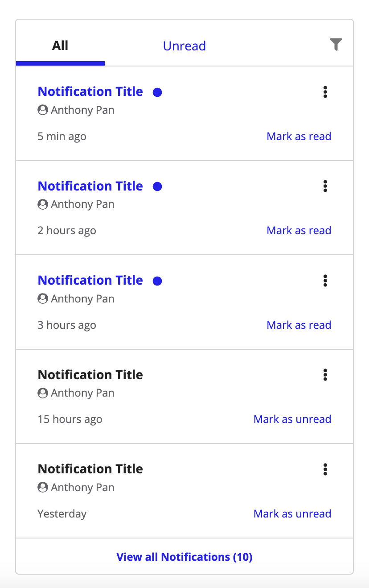The image size is (369, 588).
Task: Open kebab menu for 3 hours ago notification
Action: pos(325,281)
